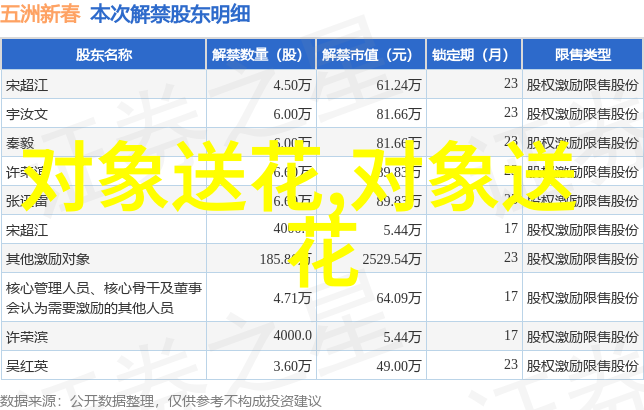Click shareholder name 宇汝文

[x=27, y=114]
